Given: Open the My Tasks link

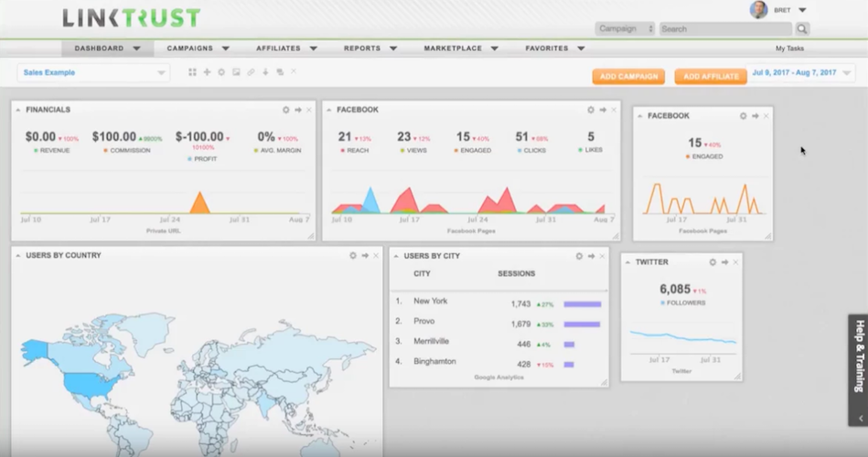Looking at the screenshot, I should 791,48.
